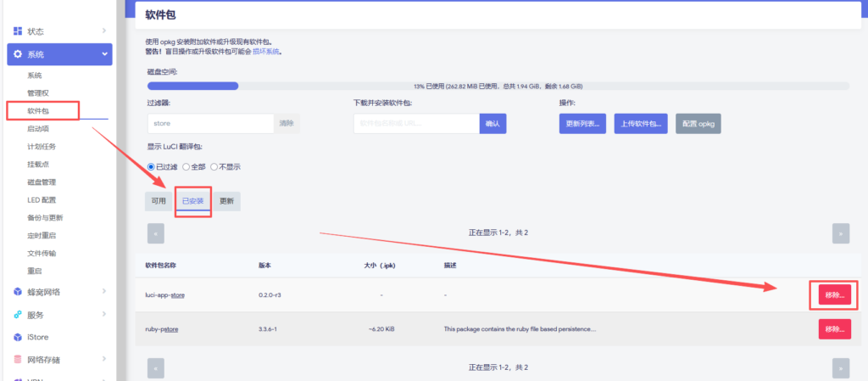Viewport: 868px width, 381px height.
Task: Expand the 蜂窝网络 menu chevron
Action: coord(104,291)
